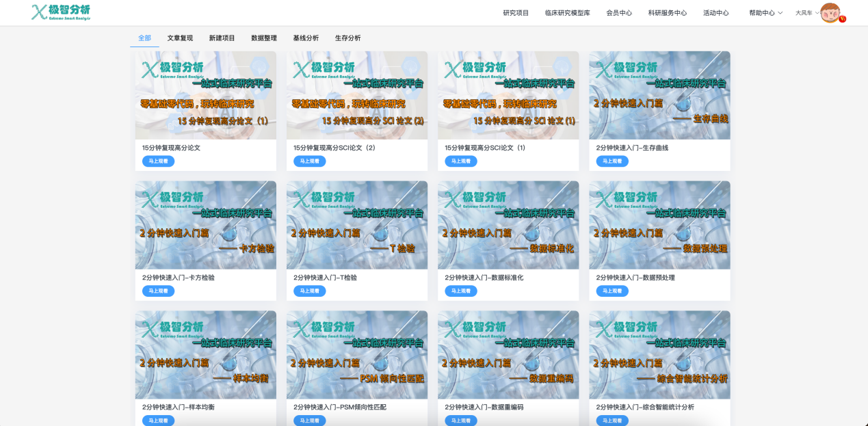Open thumbnail for 15分钟复现高分SCI论文（2）
Screen dimensions: 868x426
pyautogui.click(x=357, y=95)
